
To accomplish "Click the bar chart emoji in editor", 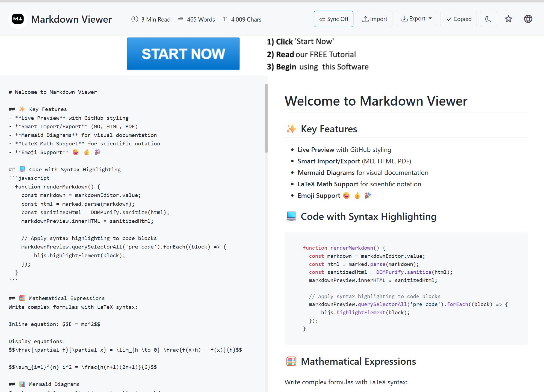I will click(22, 384).
